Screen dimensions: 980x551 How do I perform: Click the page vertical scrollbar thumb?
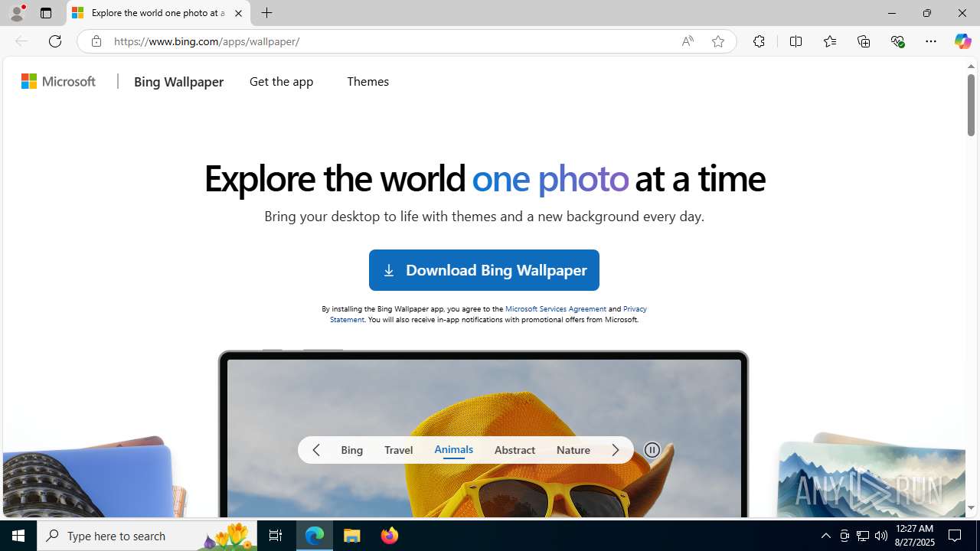click(x=971, y=106)
